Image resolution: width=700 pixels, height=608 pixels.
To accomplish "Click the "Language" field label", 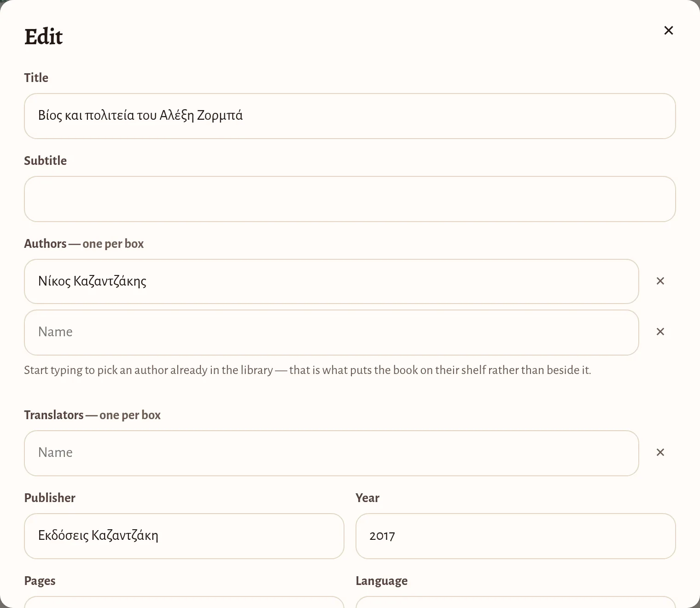I will (x=382, y=581).
